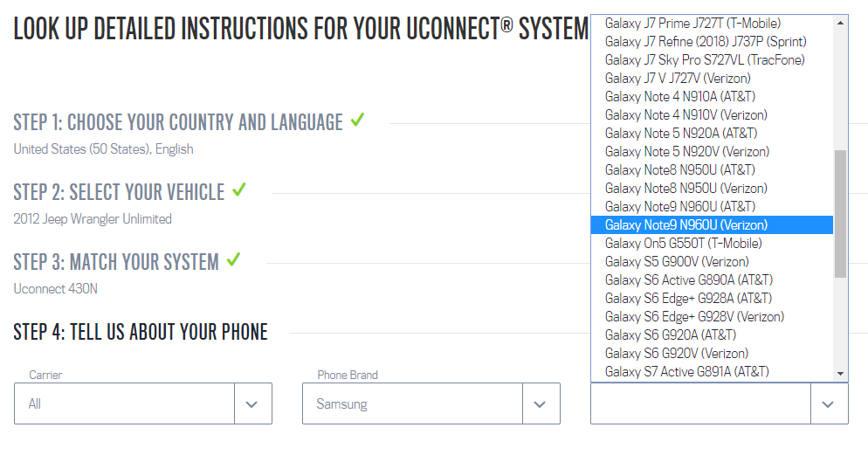Select Galaxy Note9 N960U (Verizon)
868x462 pixels.
(x=686, y=225)
